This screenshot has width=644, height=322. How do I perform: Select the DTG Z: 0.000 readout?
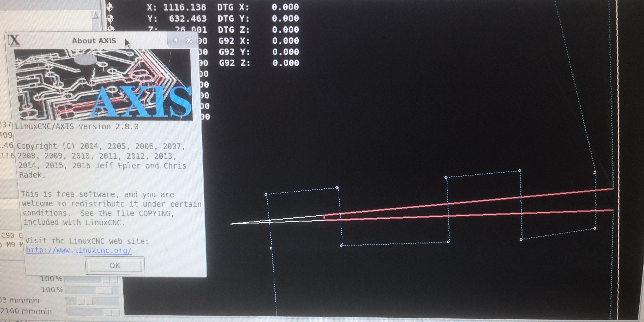(x=258, y=30)
